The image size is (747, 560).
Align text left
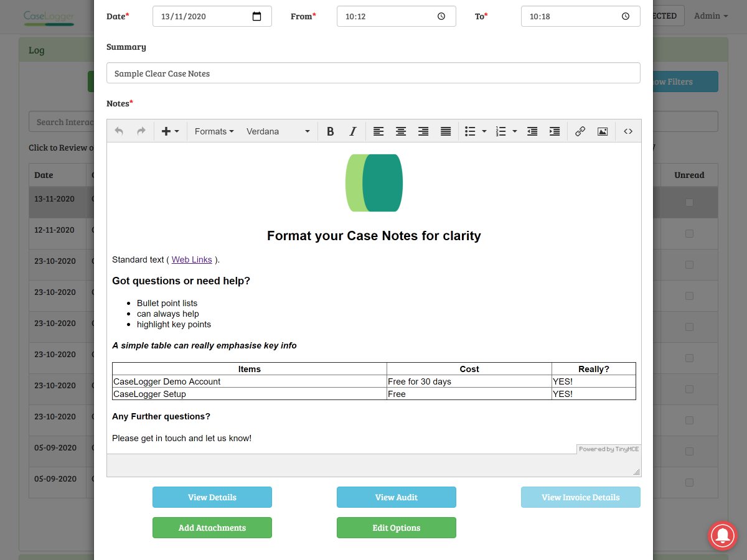(x=378, y=131)
